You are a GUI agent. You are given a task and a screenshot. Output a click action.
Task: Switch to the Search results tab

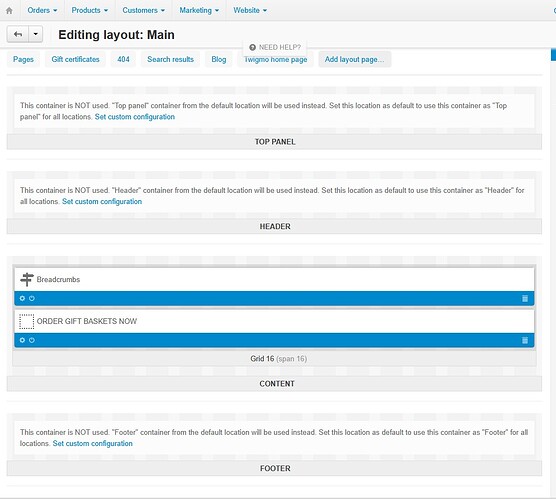pos(171,59)
